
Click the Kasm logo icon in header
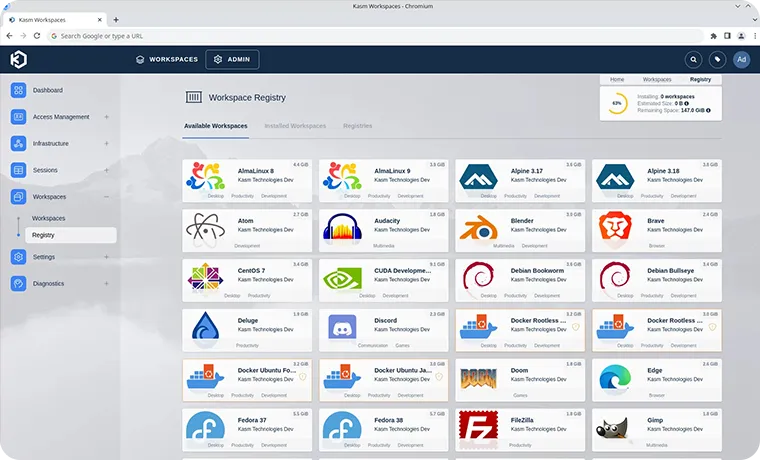[x=19, y=59]
